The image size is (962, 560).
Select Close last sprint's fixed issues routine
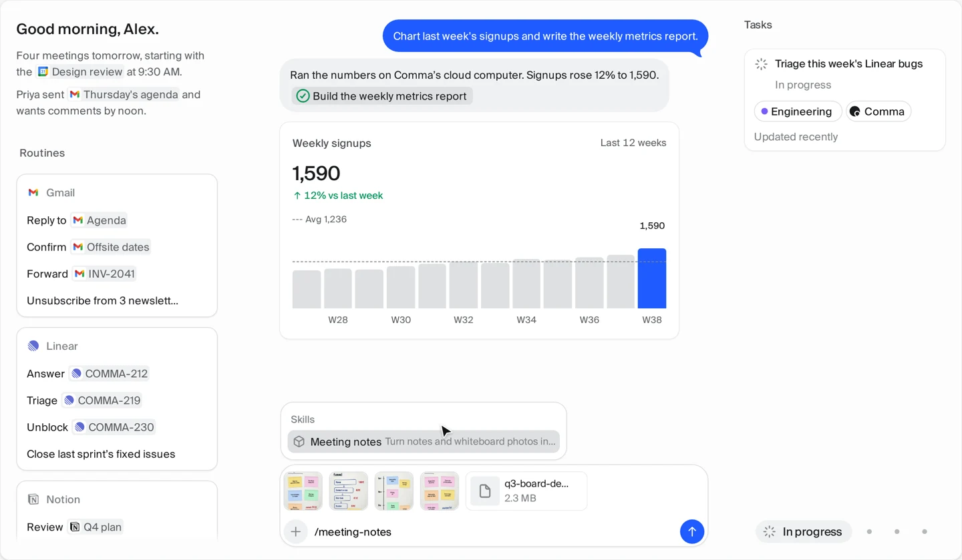[x=101, y=454]
